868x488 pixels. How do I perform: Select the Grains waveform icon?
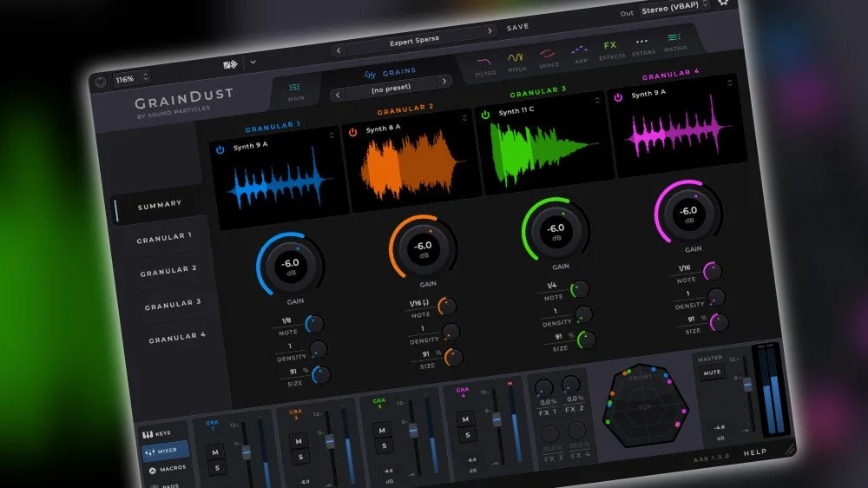pos(370,75)
